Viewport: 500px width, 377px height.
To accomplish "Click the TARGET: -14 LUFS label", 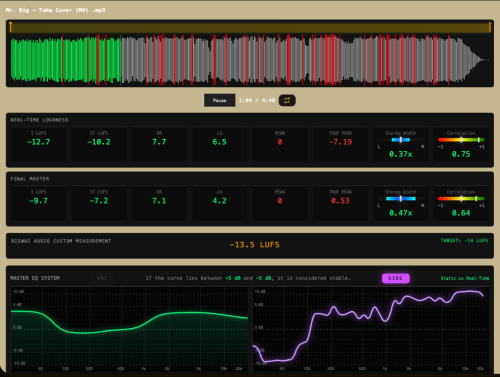I will pyautogui.click(x=464, y=240).
